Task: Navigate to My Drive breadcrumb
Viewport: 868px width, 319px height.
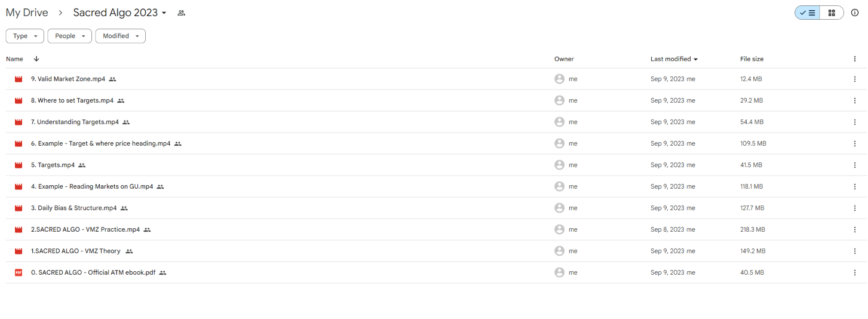Action: coord(27,13)
